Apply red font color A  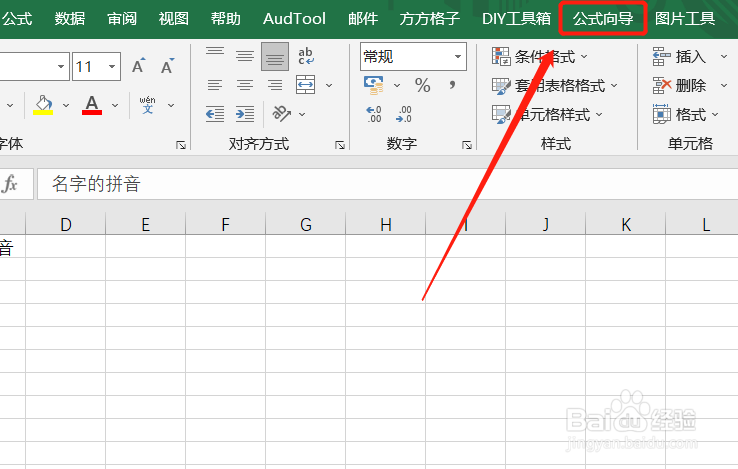tap(92, 105)
